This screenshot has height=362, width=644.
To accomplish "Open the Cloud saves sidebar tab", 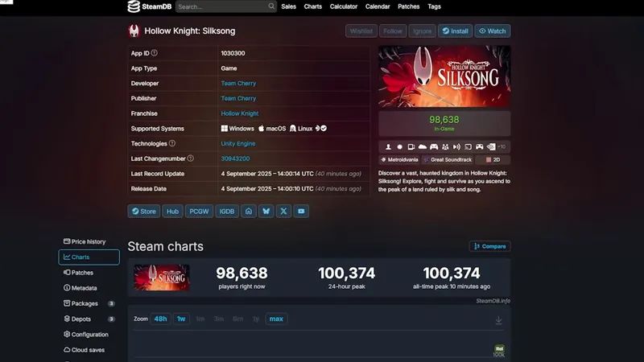I will point(89,350).
